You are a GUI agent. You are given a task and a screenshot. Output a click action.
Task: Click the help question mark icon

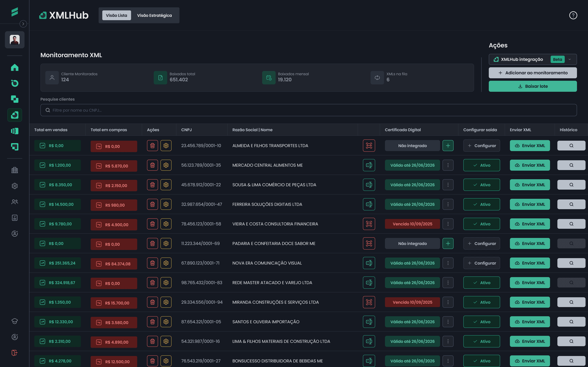pos(573,15)
